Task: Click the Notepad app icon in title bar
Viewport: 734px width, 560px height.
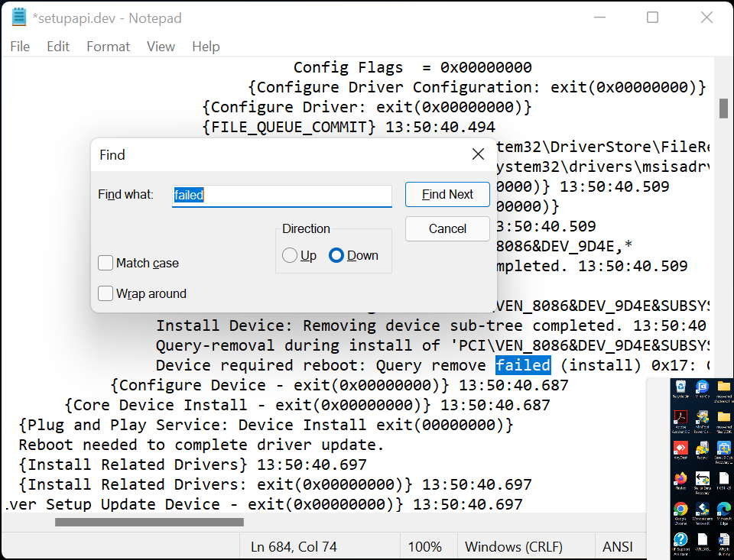Action: (19, 18)
